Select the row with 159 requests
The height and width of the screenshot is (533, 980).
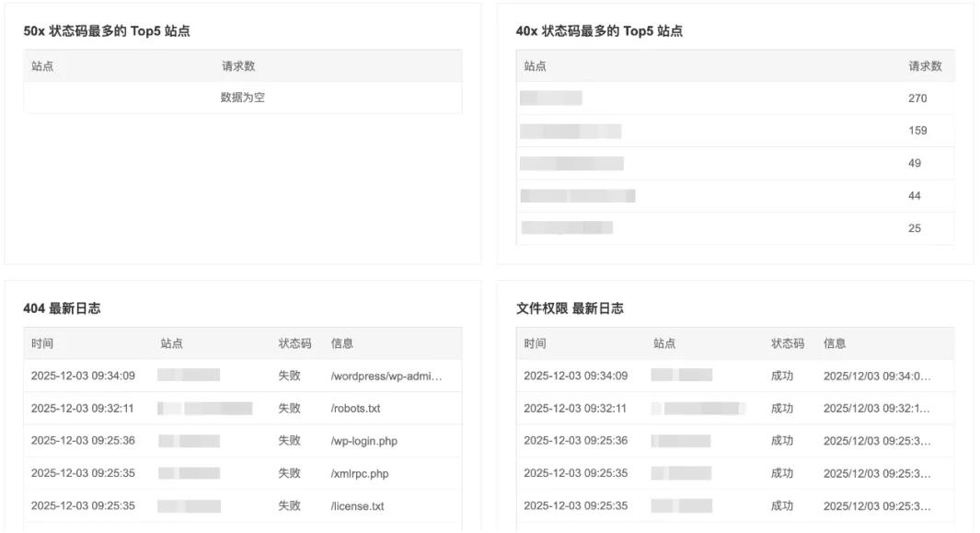click(x=917, y=131)
